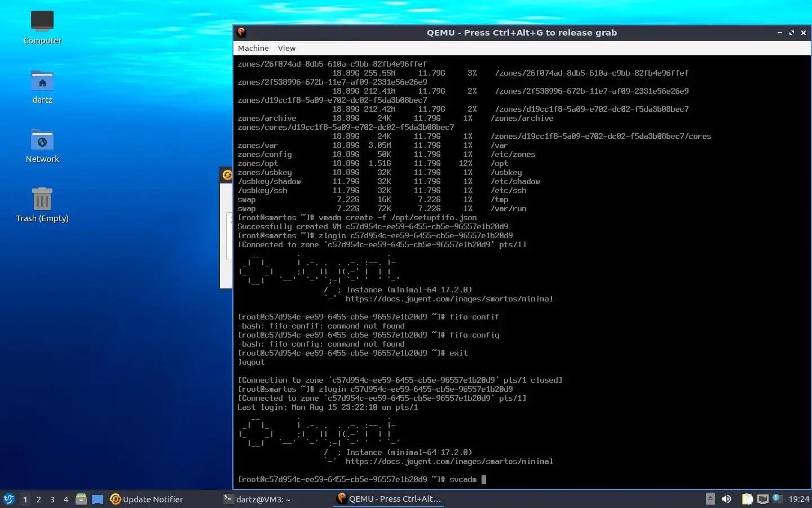This screenshot has height=508, width=812.
Task: Click 'fifo-confif: command not found' line
Action: coord(321,326)
